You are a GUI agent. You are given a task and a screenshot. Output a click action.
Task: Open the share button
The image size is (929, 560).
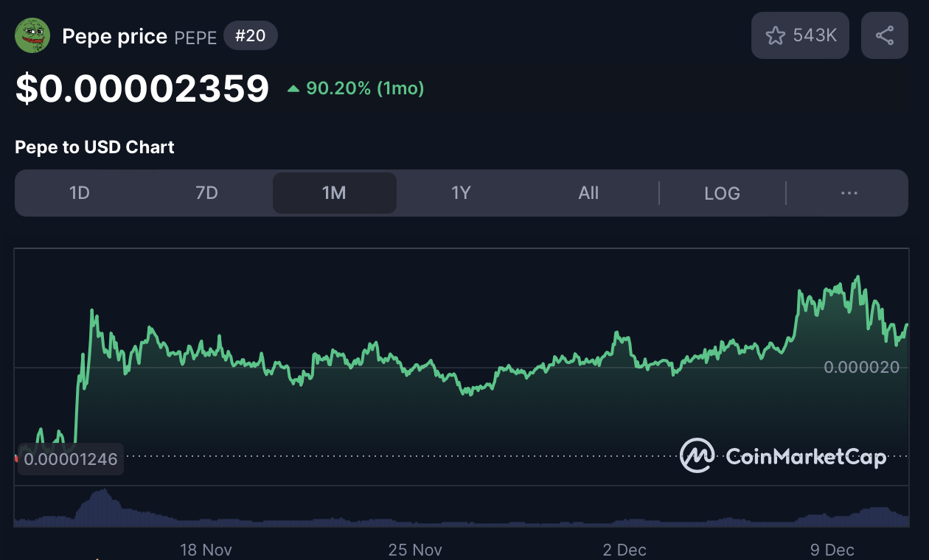(885, 35)
